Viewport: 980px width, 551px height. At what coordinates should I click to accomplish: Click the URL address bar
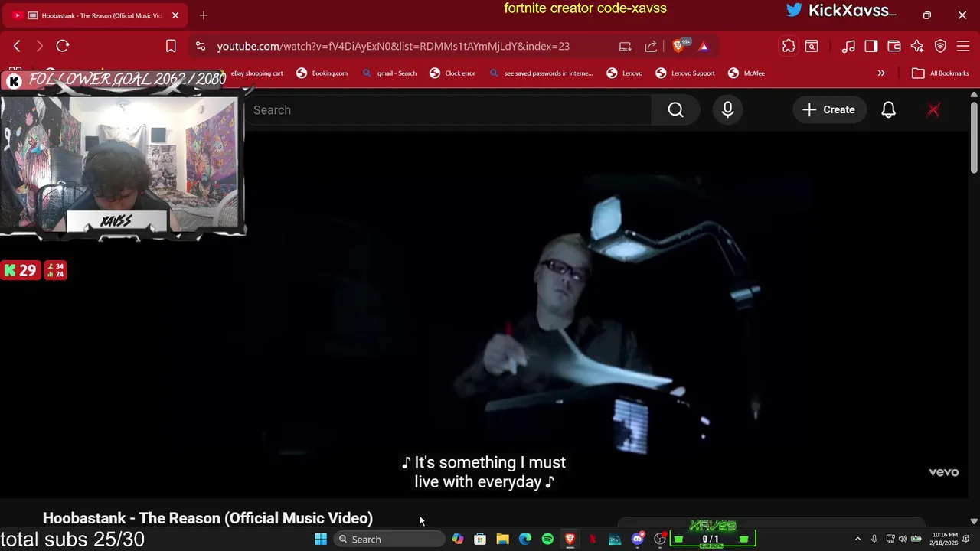(393, 46)
